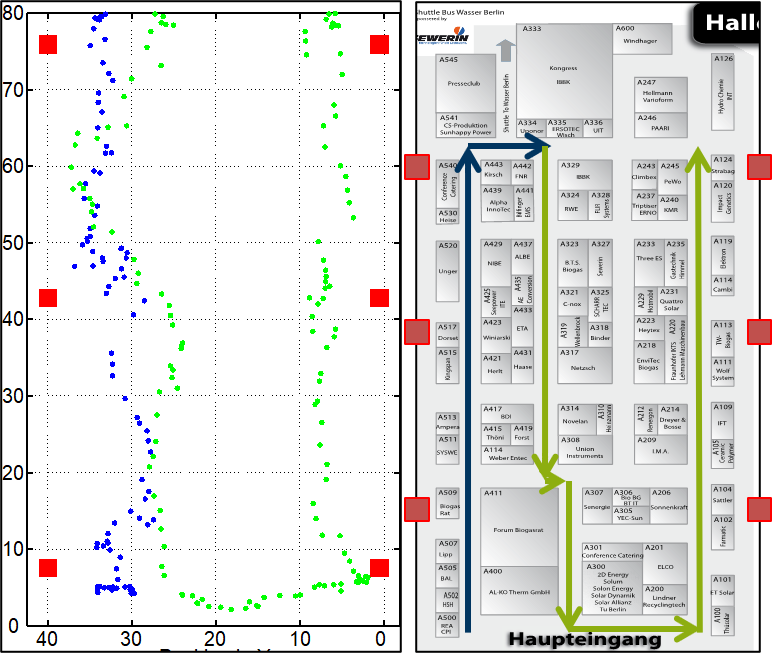
Task: Click red square marker left of A509
Action: point(416,509)
